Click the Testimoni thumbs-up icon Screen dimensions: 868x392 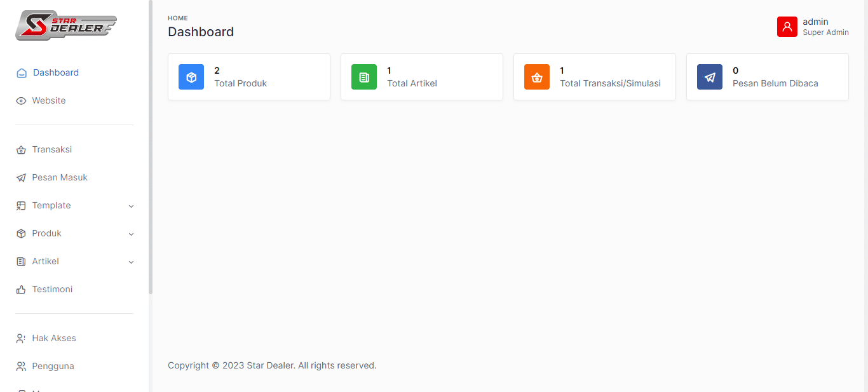21,290
